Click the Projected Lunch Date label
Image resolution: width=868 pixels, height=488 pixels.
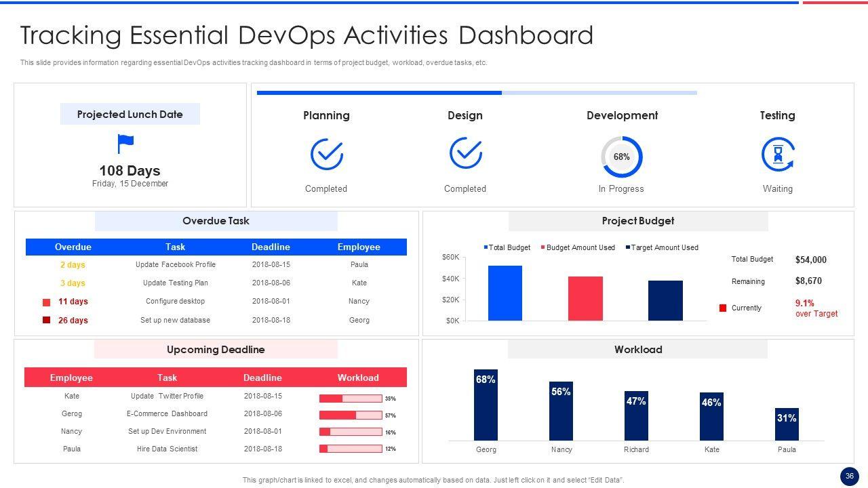click(x=130, y=115)
